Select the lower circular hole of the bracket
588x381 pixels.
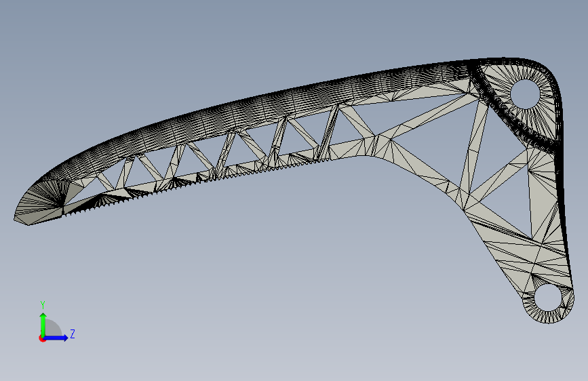click(548, 298)
